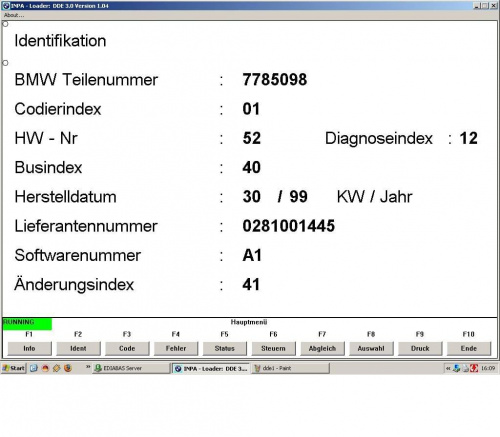
Task: Click the network tray icon
Action: (457, 368)
